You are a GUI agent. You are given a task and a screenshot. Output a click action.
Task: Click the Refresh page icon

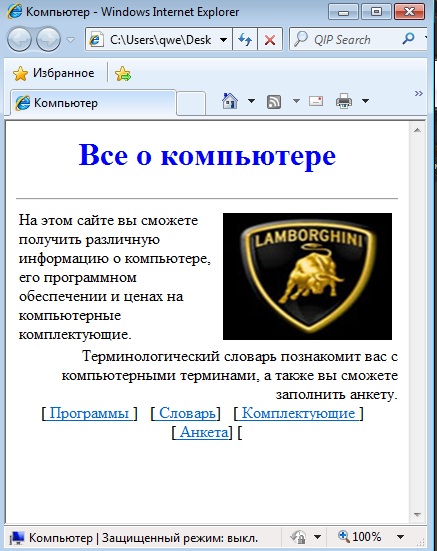[245, 40]
